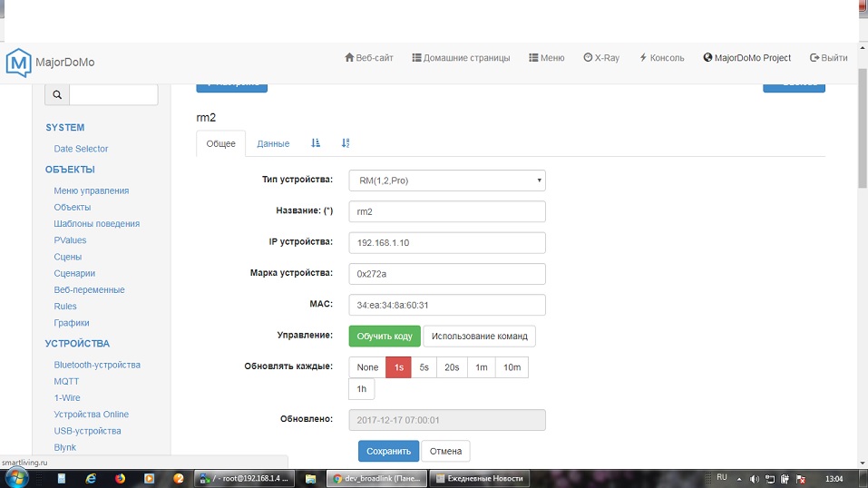
Task: Open Меню управления in the sidebar
Action: tap(92, 190)
